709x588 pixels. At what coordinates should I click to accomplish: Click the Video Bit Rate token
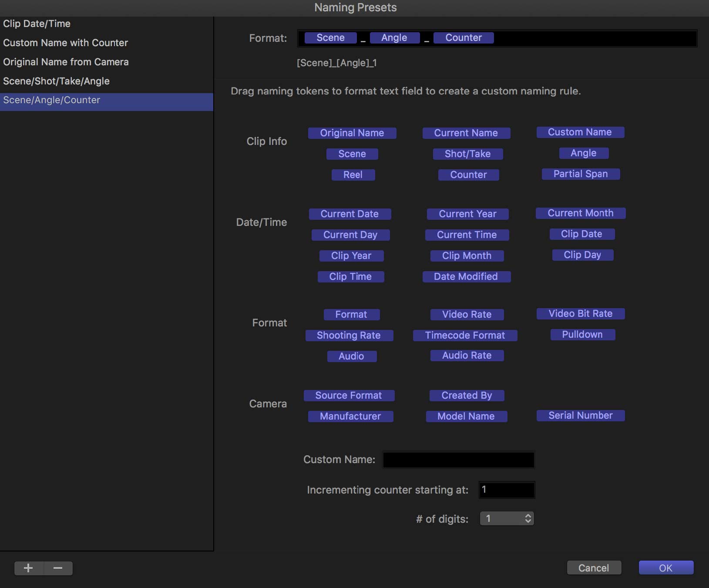[581, 314]
